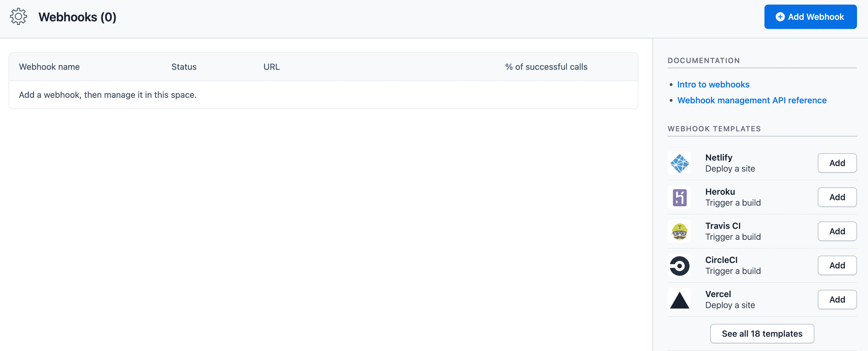Screen dimensions: 868x351
Task: Add Vercel webhook template
Action: pos(836,299)
